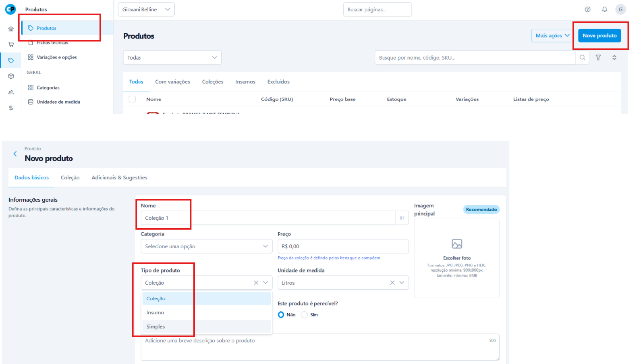Image resolution: width=629 pixels, height=364 pixels.
Task: Click the filter funnel icon
Action: pyautogui.click(x=598, y=58)
